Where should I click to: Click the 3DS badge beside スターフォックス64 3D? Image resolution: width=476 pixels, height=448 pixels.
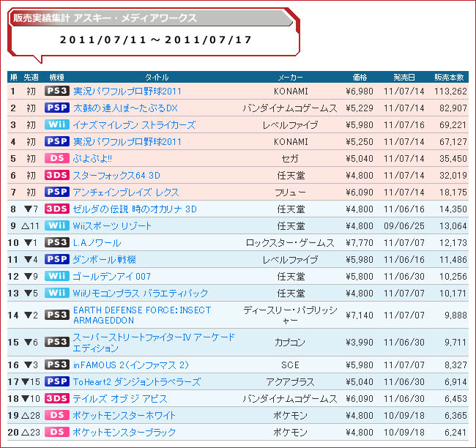[x=57, y=175]
